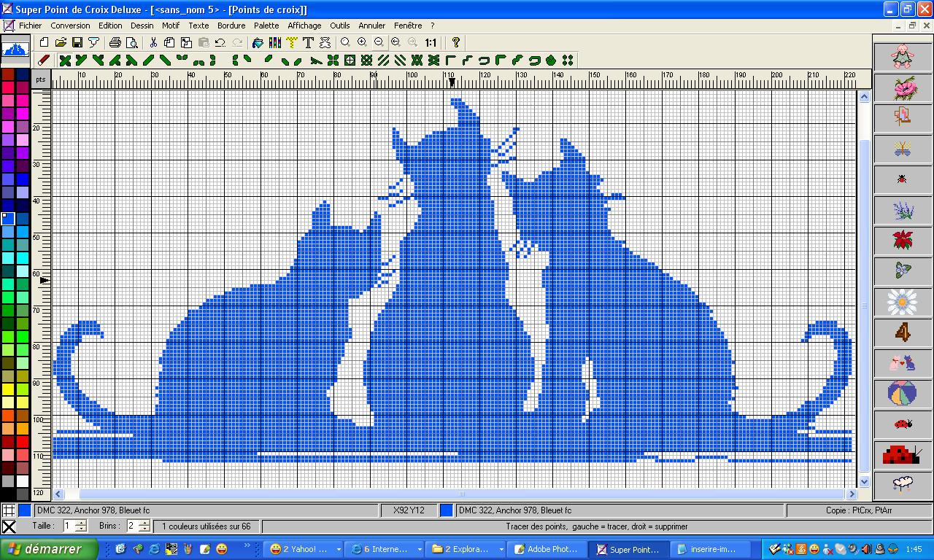Image resolution: width=934 pixels, height=560 pixels.
Task: Click the Save diskette icon
Action: 79,42
